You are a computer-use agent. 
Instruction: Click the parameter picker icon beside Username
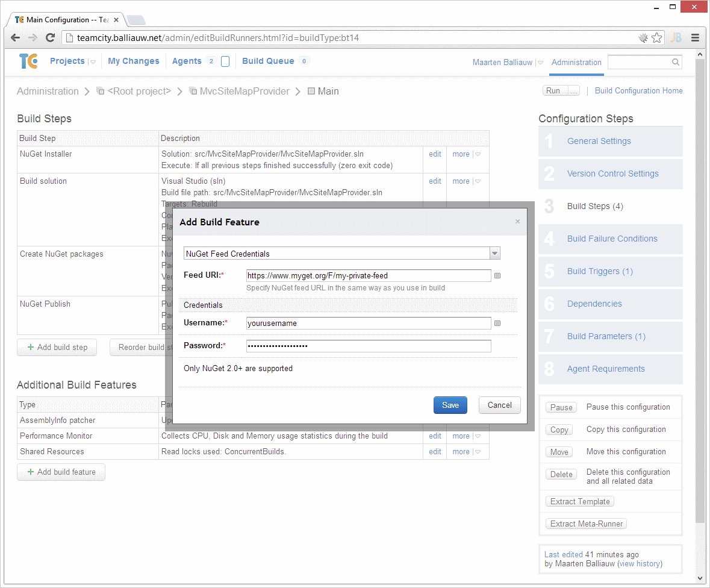click(x=497, y=324)
